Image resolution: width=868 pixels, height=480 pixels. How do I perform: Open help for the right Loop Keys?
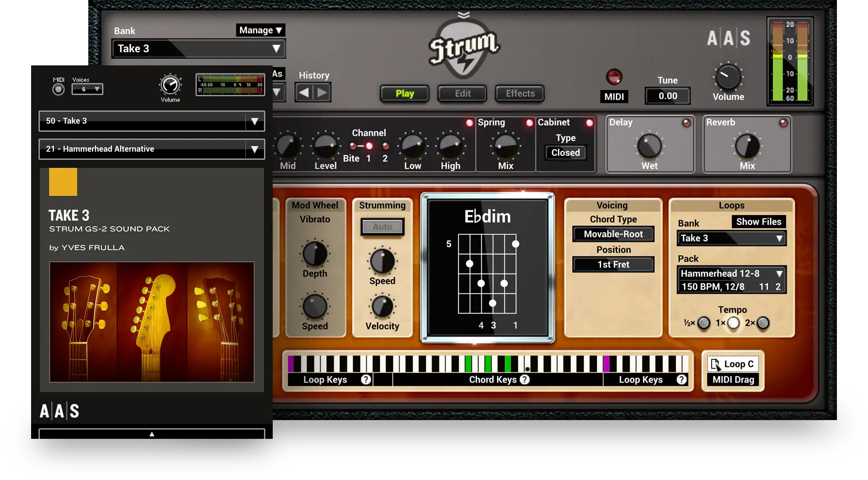[681, 379]
